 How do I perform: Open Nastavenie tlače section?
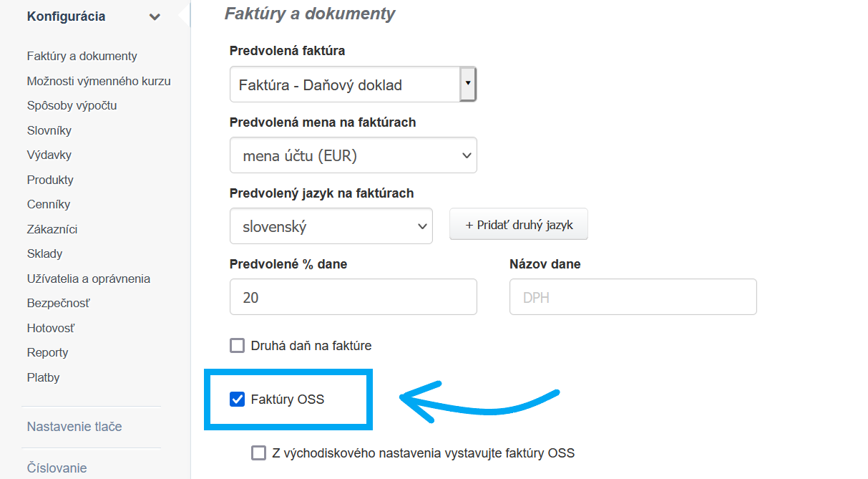[74, 426]
